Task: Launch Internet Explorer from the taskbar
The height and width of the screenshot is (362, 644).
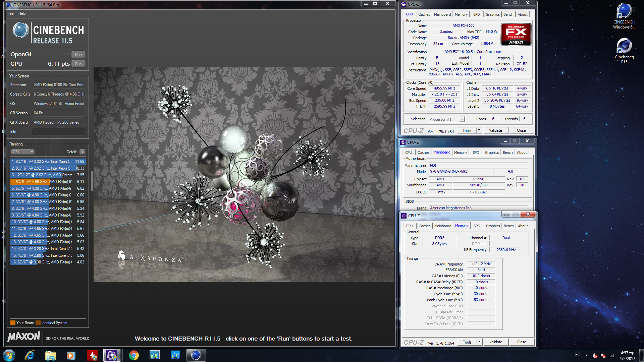Action: pyautogui.click(x=30, y=355)
